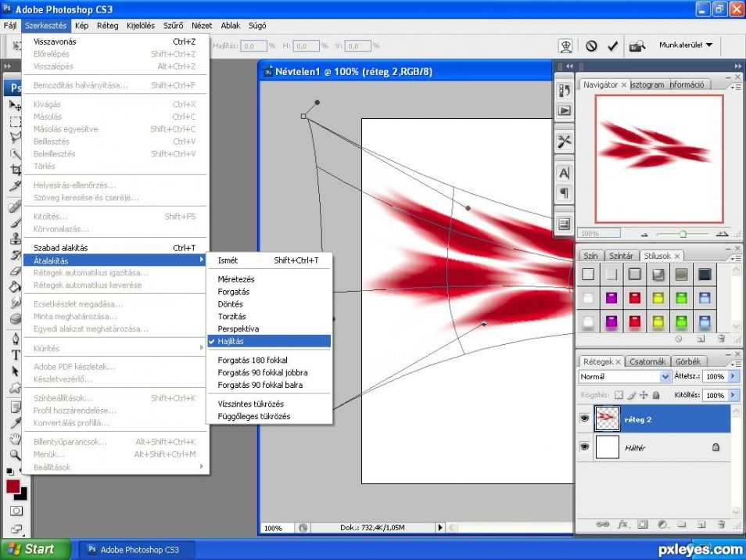Add a layer mask in Layers panel

click(x=643, y=524)
